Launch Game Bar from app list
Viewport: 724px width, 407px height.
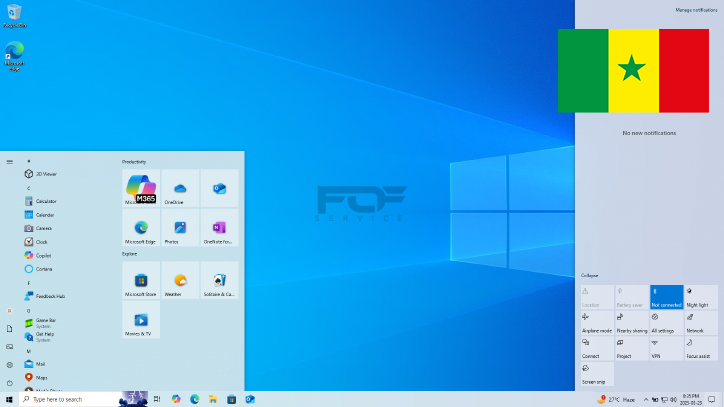point(46,323)
